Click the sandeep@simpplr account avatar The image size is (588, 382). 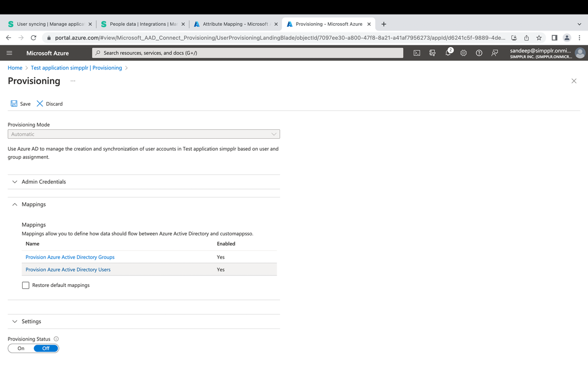click(580, 53)
